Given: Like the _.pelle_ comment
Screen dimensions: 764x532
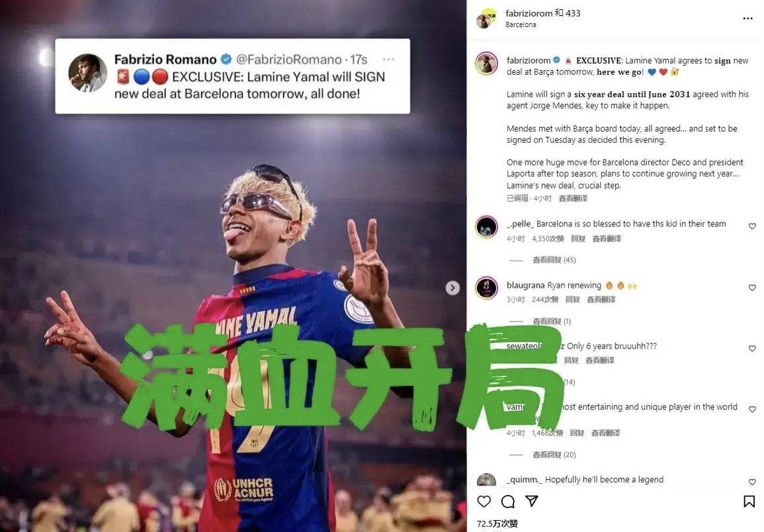Looking at the screenshot, I should pyautogui.click(x=752, y=226).
